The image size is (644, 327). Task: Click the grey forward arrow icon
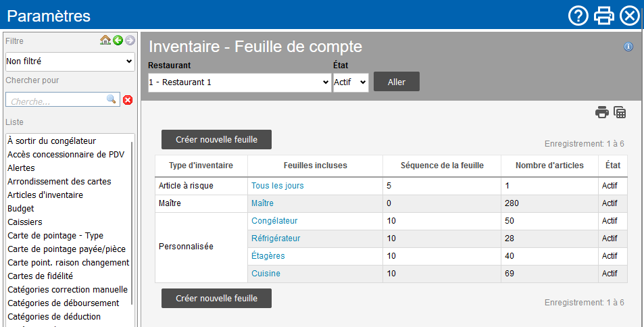point(130,41)
